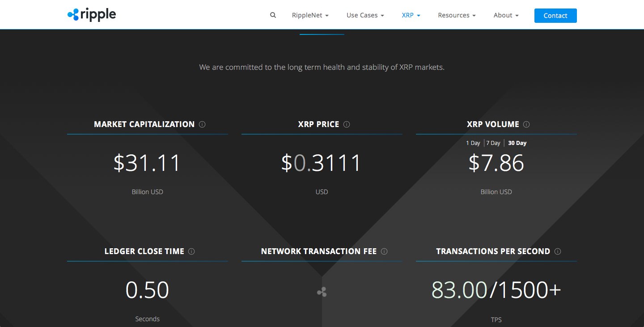Click the XRP PRICE heading
644x327 pixels.
pyautogui.click(x=318, y=124)
